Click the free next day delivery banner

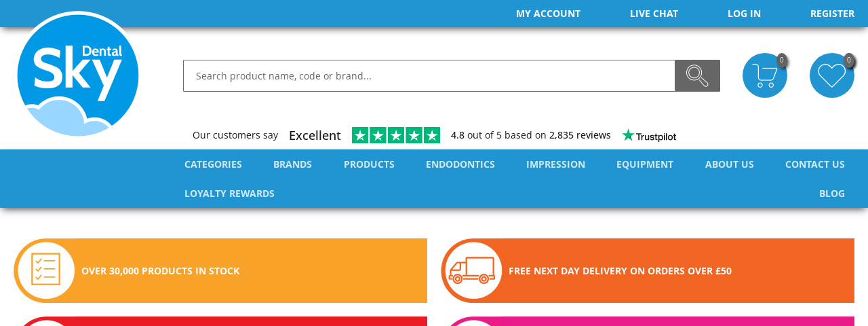pyautogui.click(x=648, y=270)
